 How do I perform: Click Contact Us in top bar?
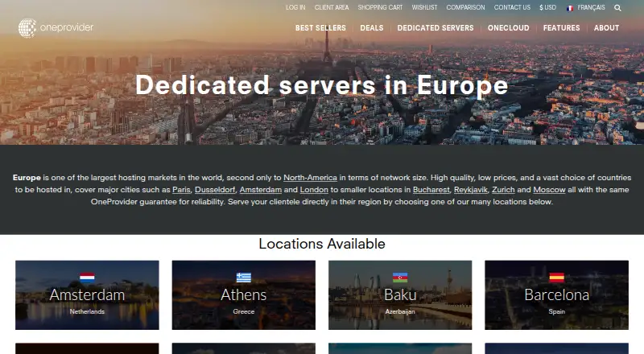[x=512, y=7]
